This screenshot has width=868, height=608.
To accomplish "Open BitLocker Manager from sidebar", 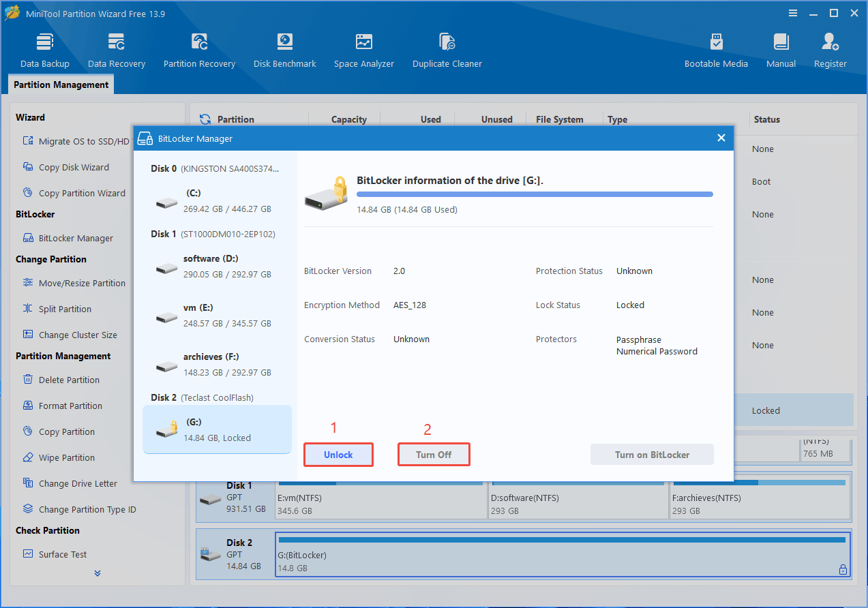I will point(68,238).
